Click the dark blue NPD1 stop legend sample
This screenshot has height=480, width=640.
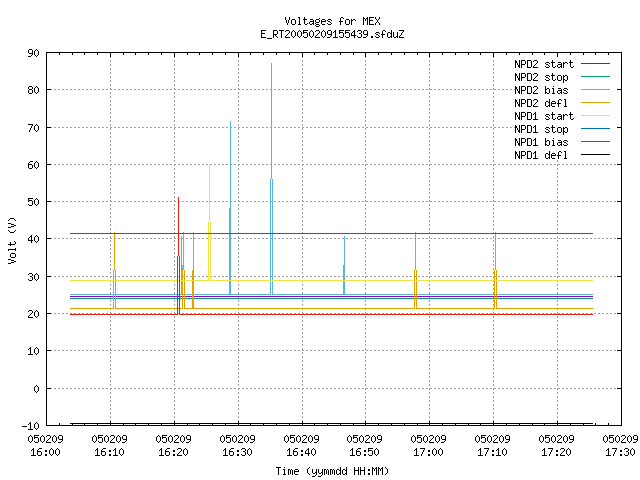click(595, 129)
